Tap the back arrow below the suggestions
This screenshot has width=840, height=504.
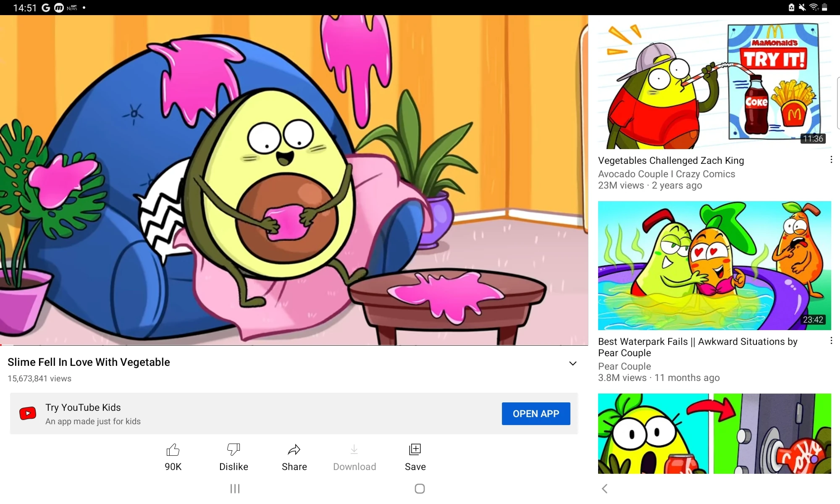(604, 488)
